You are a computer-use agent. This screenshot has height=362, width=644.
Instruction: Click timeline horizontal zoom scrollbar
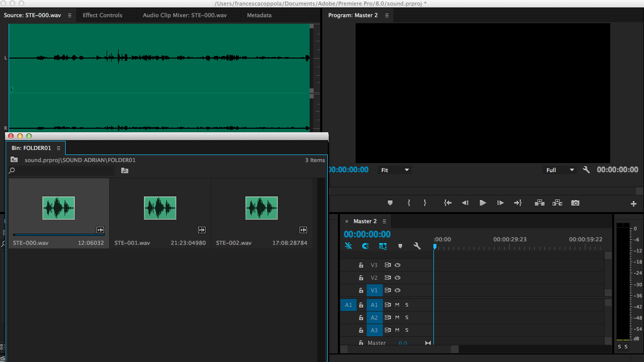click(400, 349)
